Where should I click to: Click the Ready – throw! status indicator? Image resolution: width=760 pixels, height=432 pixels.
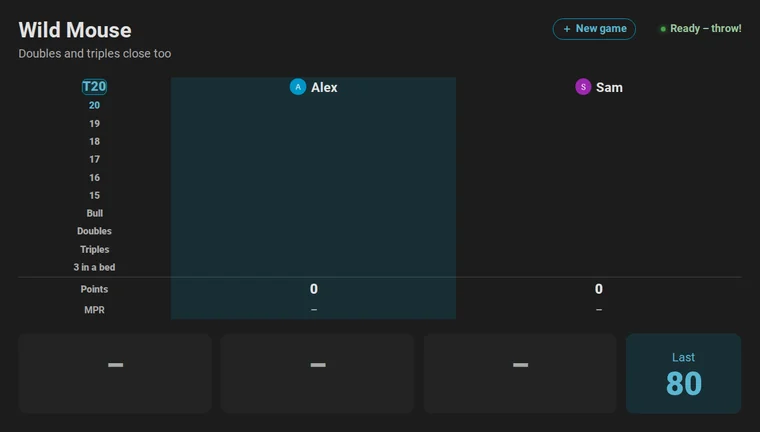tap(701, 29)
